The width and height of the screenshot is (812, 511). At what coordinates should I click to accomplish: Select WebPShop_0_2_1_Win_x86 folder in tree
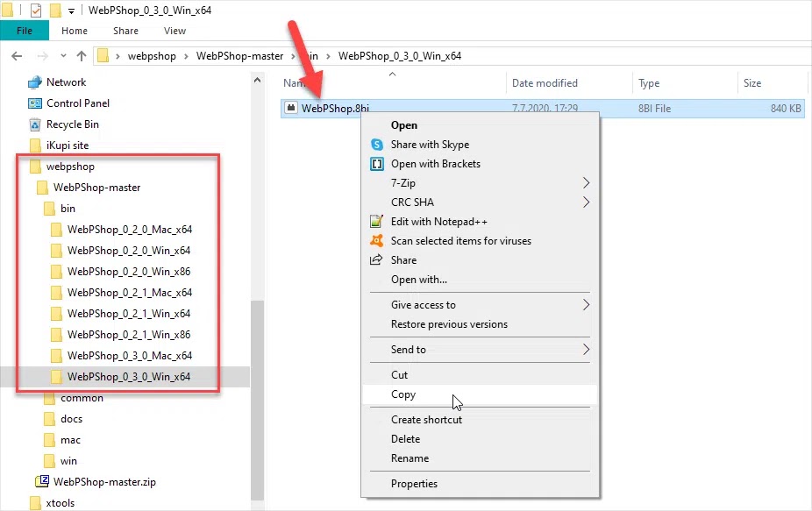click(x=129, y=335)
